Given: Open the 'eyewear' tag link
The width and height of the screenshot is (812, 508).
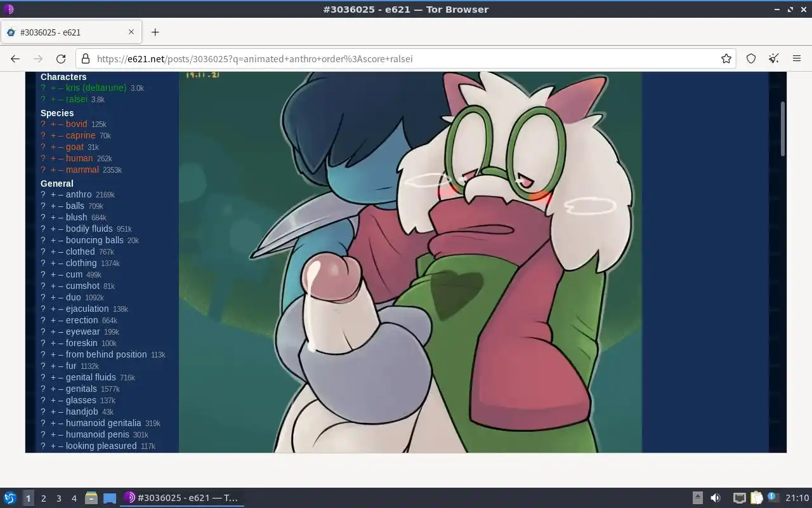Looking at the screenshot, I should point(82,331).
